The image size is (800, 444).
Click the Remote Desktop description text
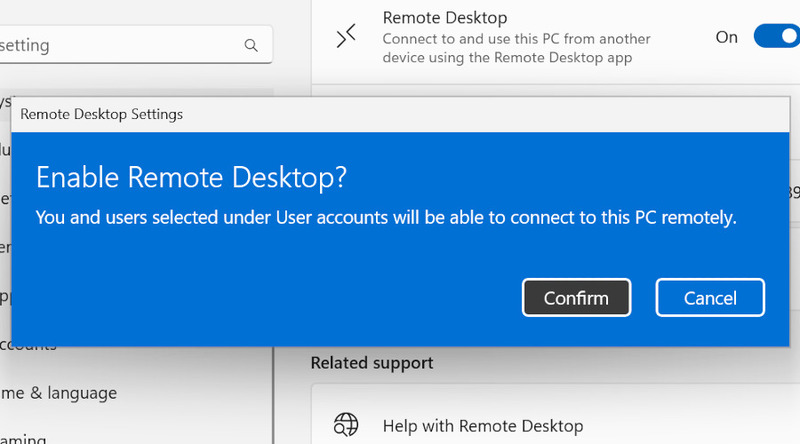(516, 48)
